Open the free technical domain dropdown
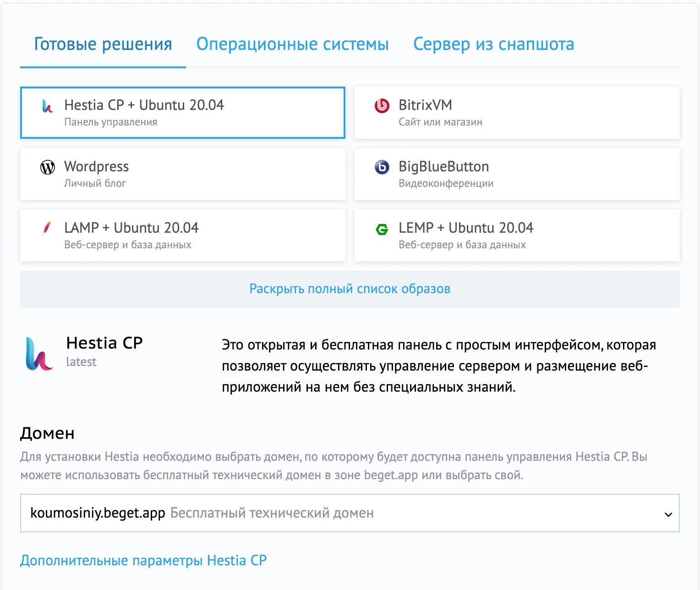The height and width of the screenshot is (590, 700). (x=350, y=514)
